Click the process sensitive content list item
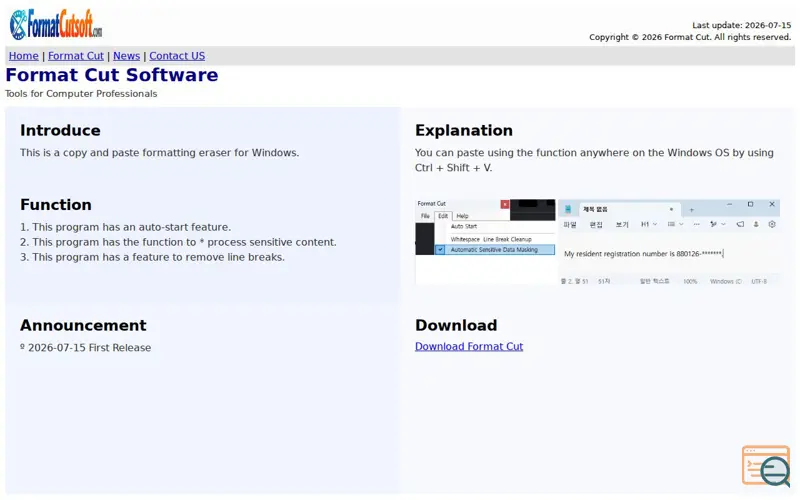The image size is (800, 500). coord(179,242)
